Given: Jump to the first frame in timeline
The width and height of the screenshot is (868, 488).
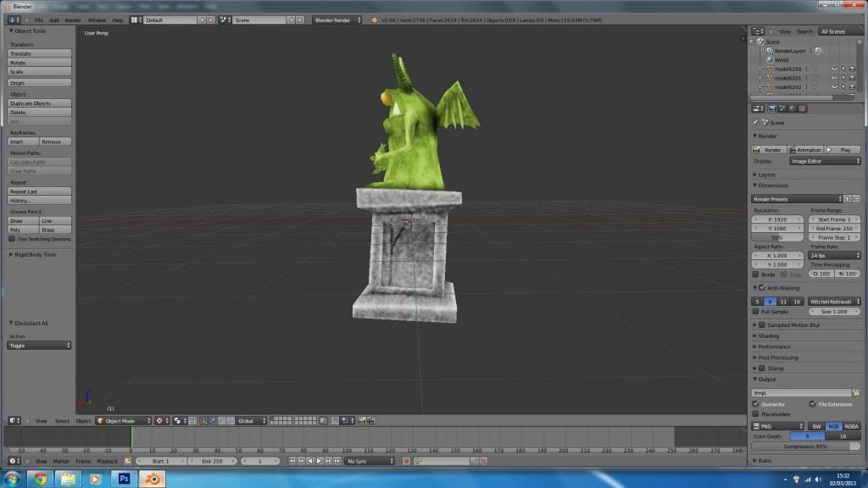Looking at the screenshot, I should pyautogui.click(x=292, y=461).
